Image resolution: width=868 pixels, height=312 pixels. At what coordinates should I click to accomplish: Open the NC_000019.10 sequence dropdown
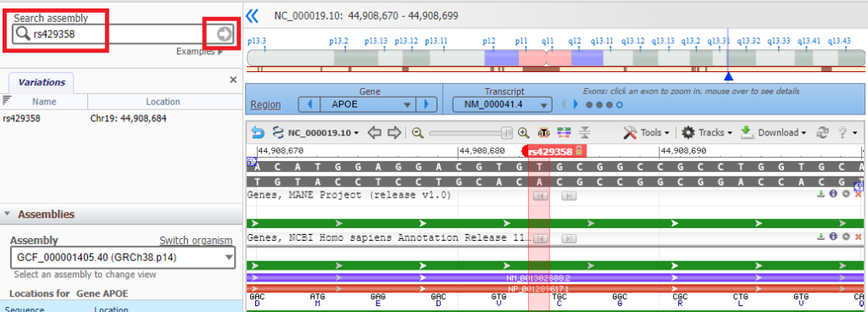(x=322, y=133)
